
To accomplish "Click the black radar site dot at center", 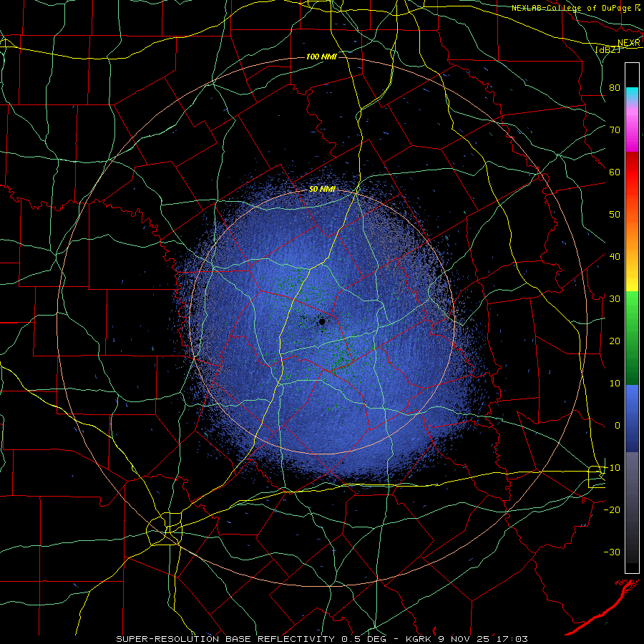I will pos(322,321).
